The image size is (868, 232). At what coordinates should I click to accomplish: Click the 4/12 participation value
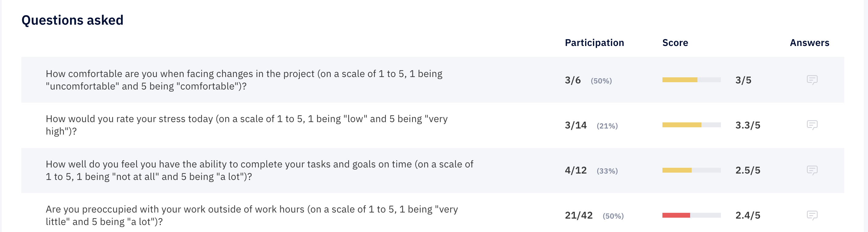[576, 170]
